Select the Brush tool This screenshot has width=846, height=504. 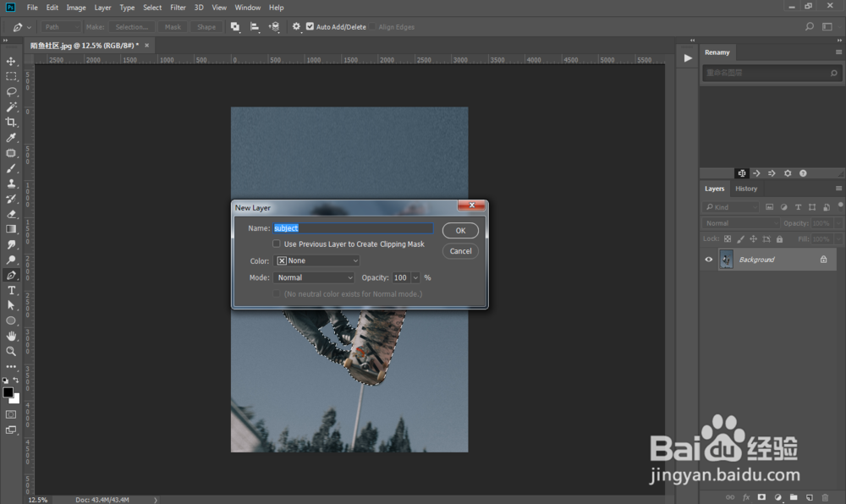coord(11,168)
